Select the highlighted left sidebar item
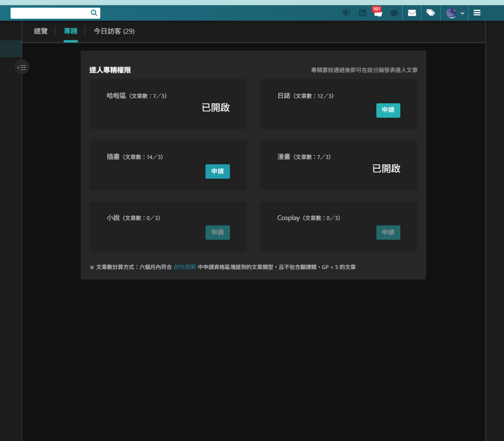 pos(11,49)
